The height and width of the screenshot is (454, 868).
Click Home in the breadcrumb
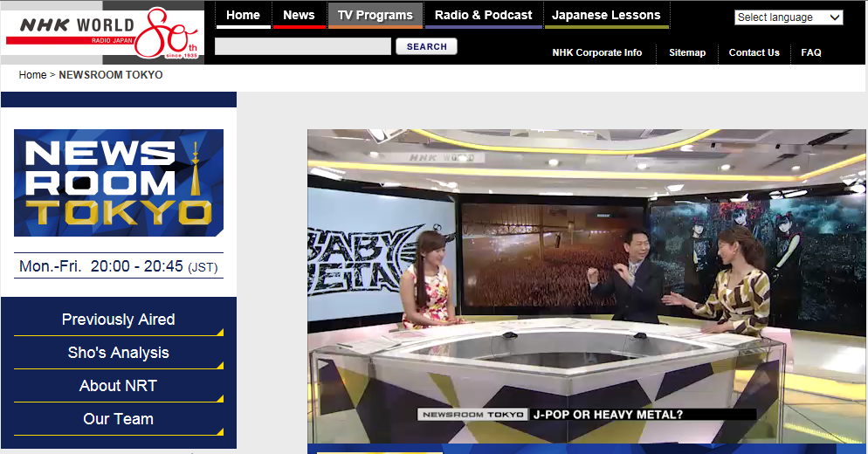tap(32, 75)
